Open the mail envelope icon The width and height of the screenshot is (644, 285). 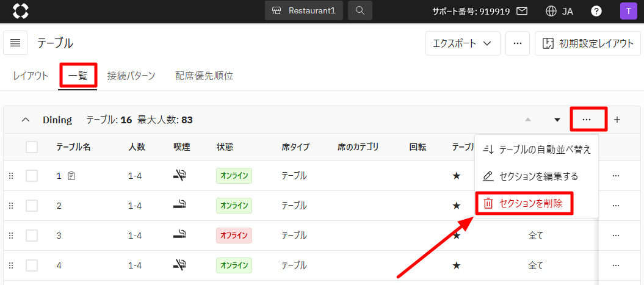point(522,11)
